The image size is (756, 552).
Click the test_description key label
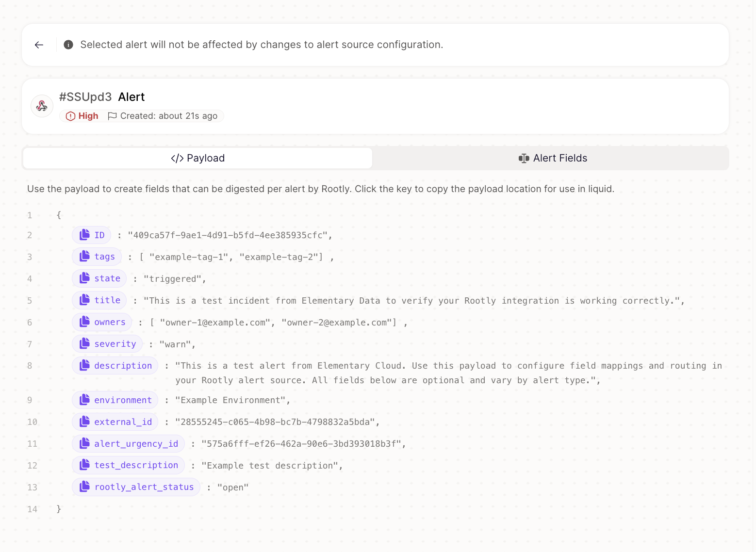[136, 465]
